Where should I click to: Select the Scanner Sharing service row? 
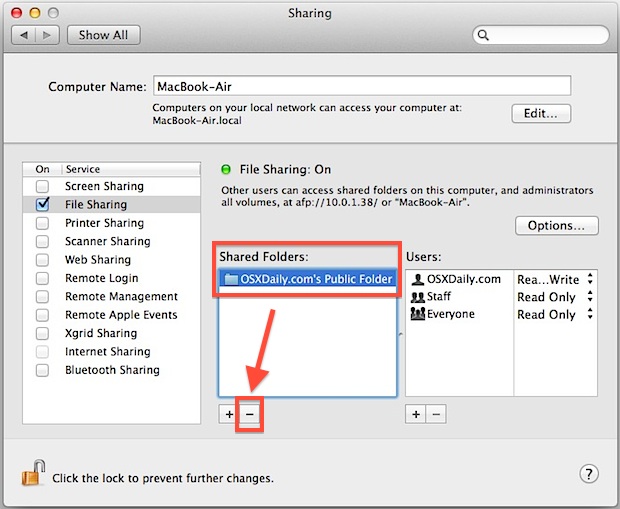coord(112,241)
